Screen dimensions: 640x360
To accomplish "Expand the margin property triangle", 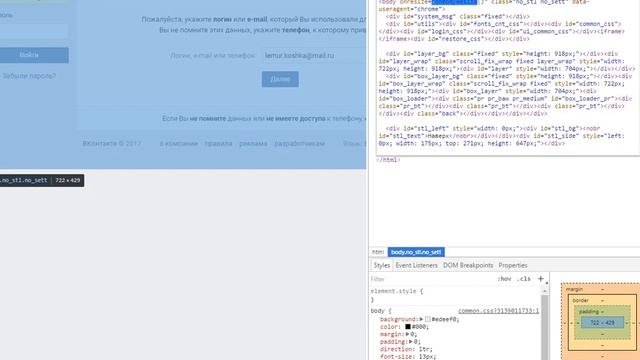I will (407, 334).
